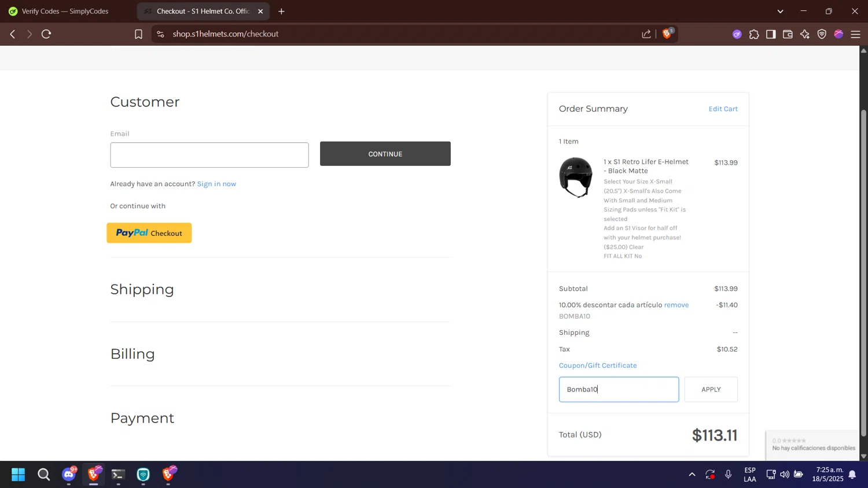Click the APPLY coupon button
Image resolution: width=868 pixels, height=488 pixels.
coord(711,389)
